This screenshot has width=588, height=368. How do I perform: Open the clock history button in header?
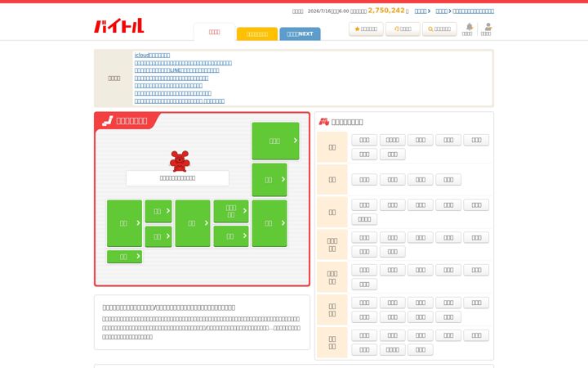point(403,29)
